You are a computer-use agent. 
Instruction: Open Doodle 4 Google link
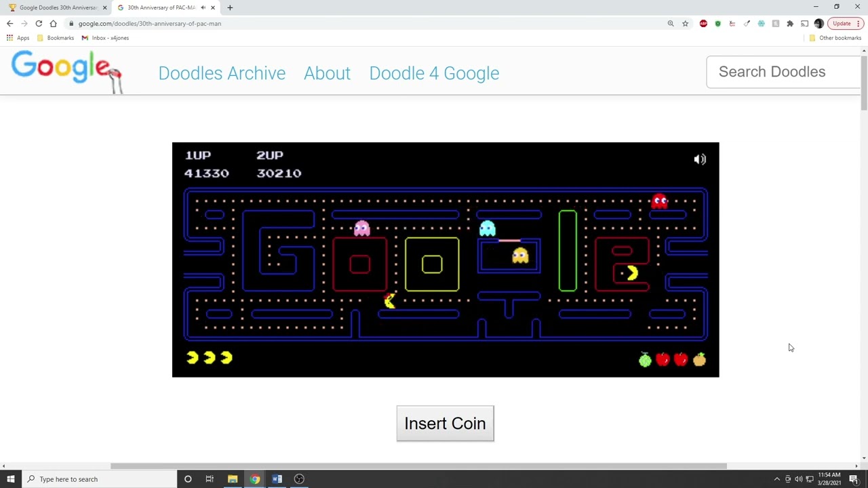(x=434, y=73)
